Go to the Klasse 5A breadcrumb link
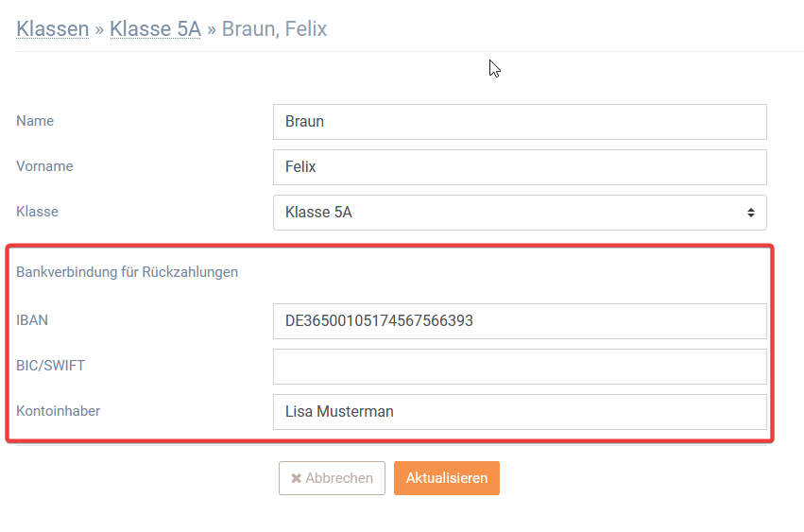The image size is (804, 532). (155, 28)
